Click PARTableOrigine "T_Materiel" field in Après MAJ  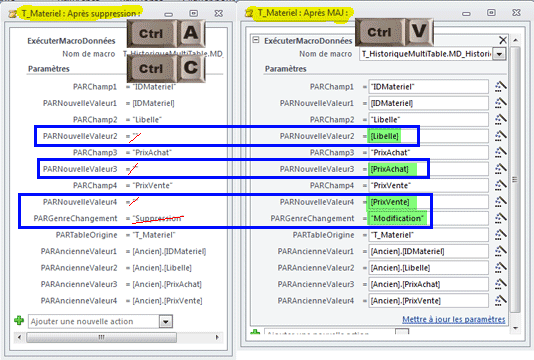point(428,235)
